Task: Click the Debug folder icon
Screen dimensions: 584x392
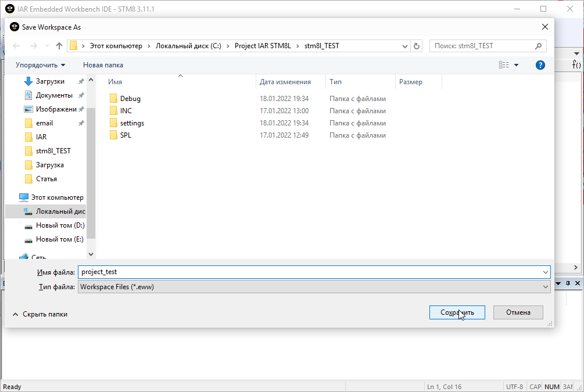Action: pos(113,98)
